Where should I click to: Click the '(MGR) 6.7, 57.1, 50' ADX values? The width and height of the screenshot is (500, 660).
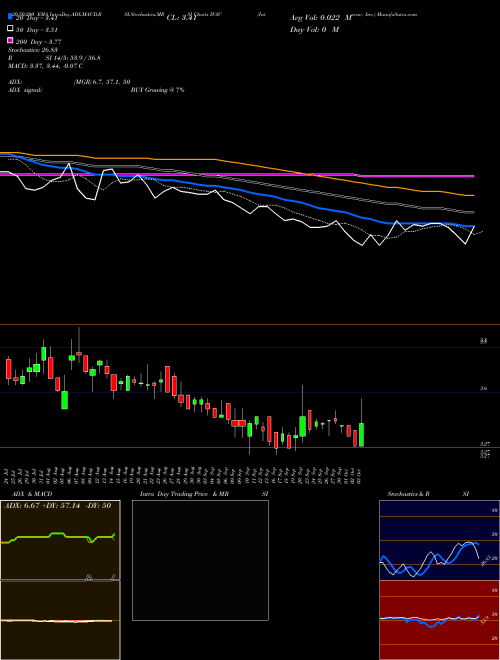[102, 82]
